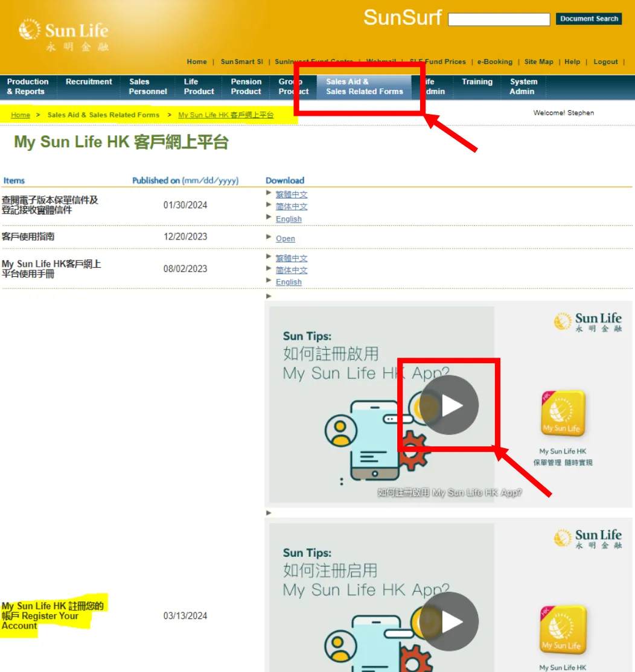Viewport: 635px width, 672px height.
Task: Open the e-Booking link
Action: 495,62
